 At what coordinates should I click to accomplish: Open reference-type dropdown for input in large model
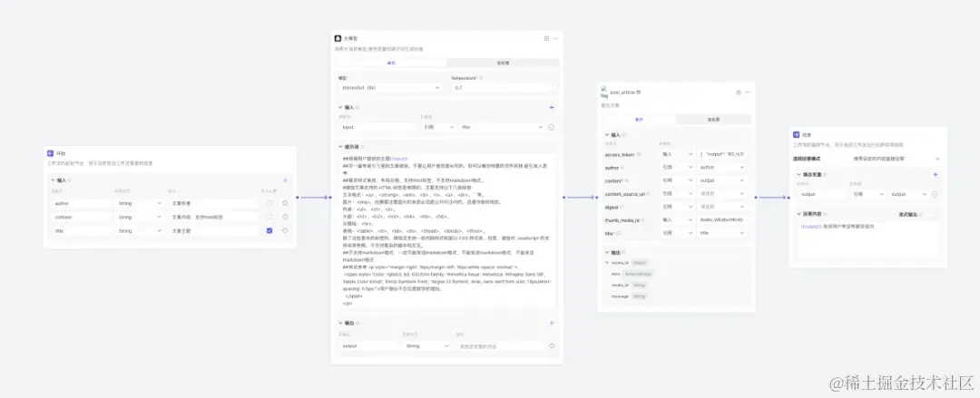438,127
